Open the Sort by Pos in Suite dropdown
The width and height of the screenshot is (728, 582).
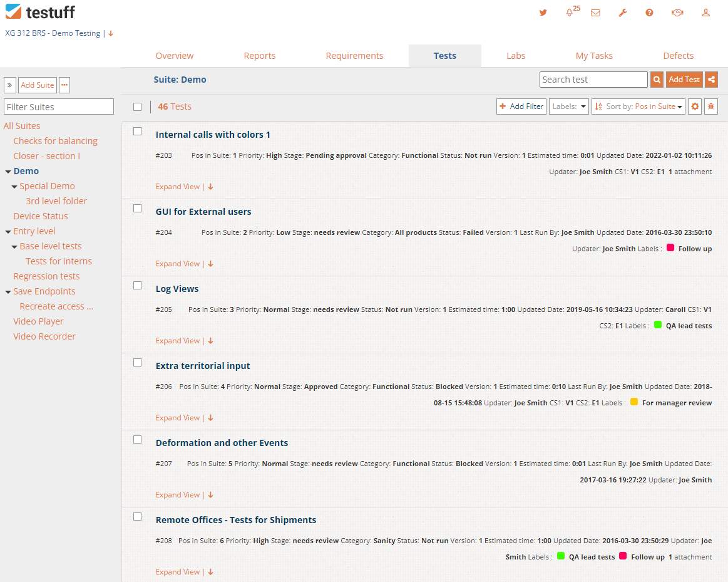point(638,107)
